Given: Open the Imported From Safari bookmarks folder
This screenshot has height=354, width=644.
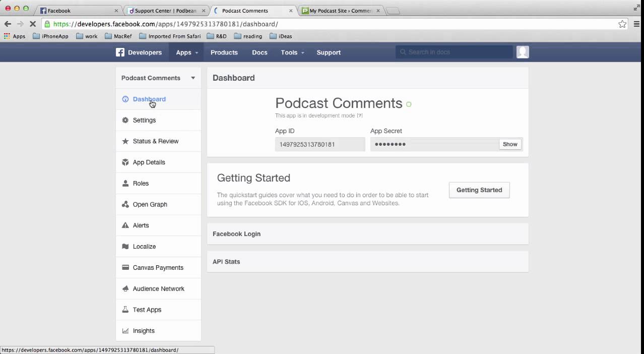Looking at the screenshot, I should (170, 36).
